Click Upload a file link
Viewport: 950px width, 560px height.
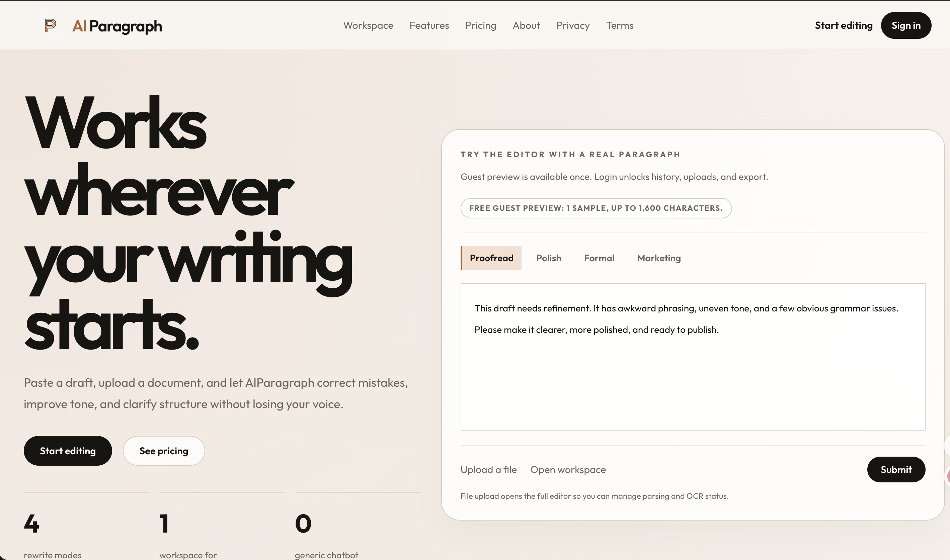(488, 469)
